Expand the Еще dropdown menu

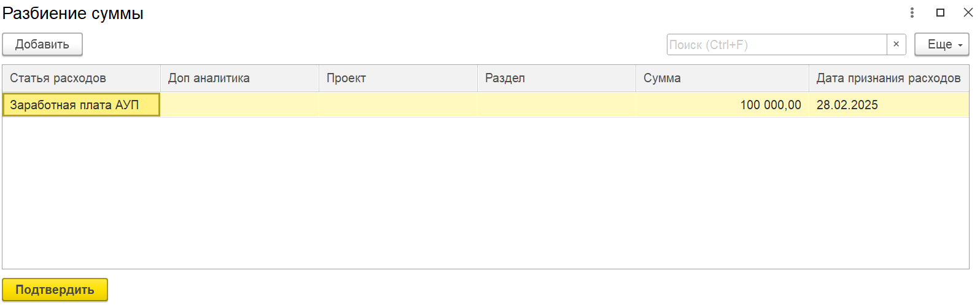(942, 44)
